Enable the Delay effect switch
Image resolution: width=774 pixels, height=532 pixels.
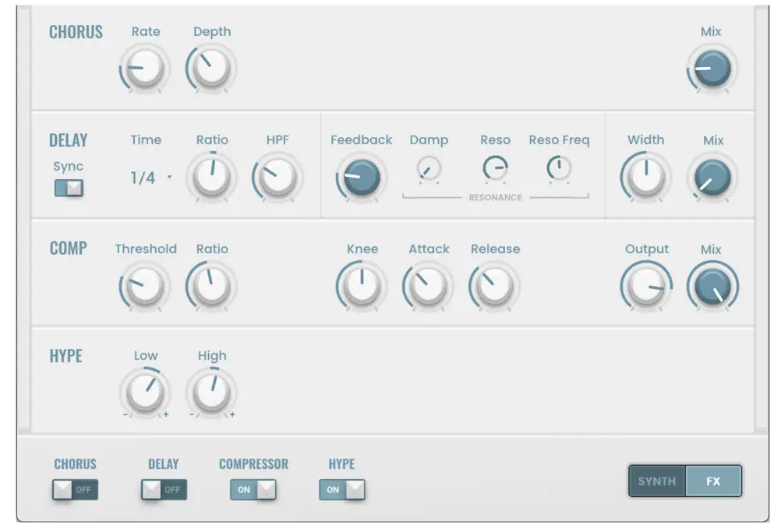pos(164,489)
